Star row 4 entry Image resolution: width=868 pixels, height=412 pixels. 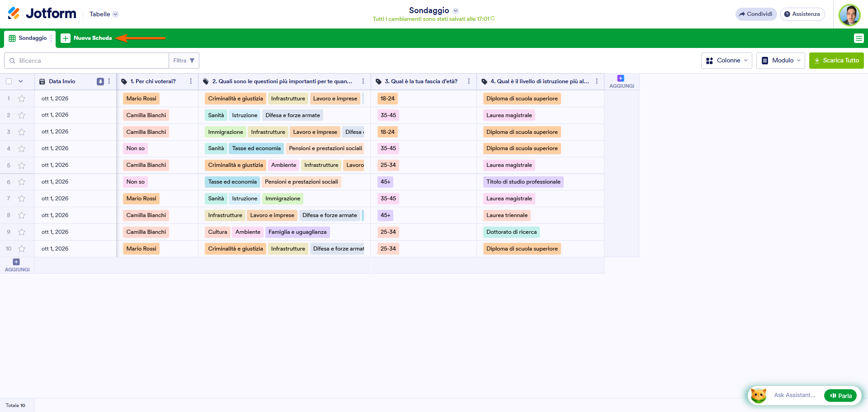(x=22, y=149)
